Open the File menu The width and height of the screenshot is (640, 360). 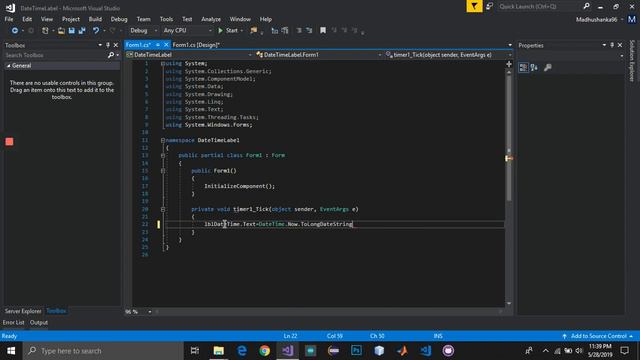(9, 19)
